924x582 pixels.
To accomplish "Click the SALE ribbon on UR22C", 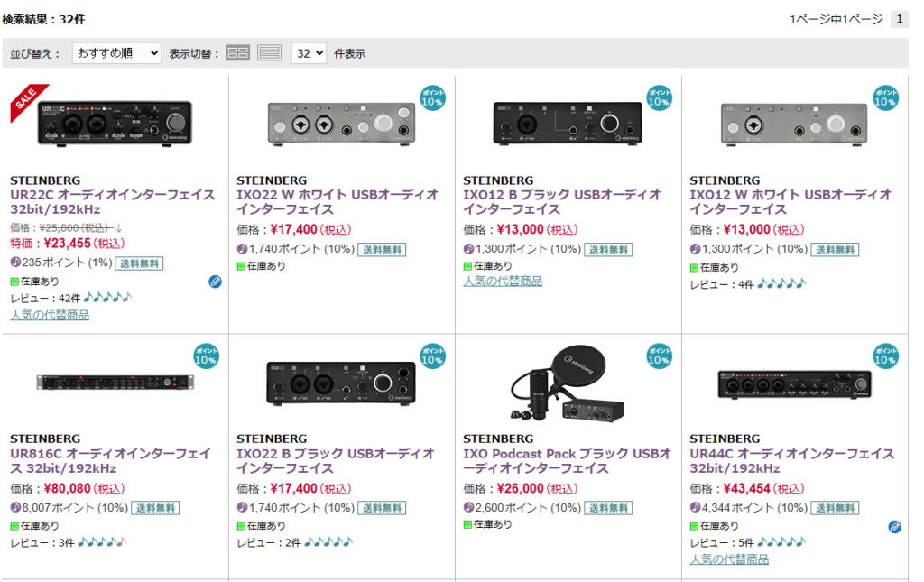I will click(x=28, y=101).
